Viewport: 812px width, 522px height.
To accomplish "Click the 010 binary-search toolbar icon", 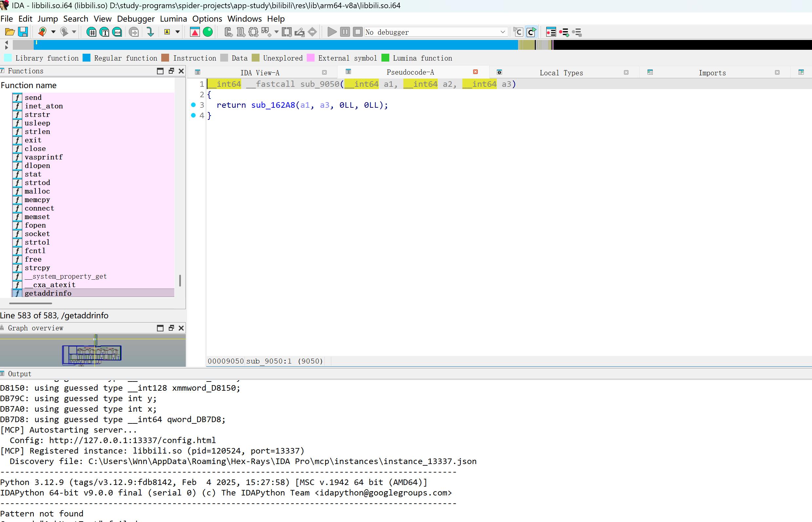I will [117, 32].
